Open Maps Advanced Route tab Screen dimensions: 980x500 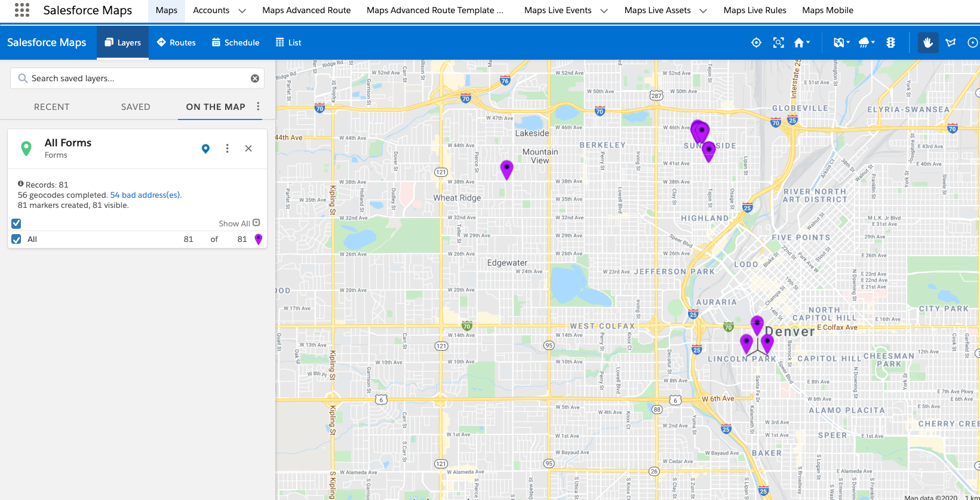click(x=306, y=10)
